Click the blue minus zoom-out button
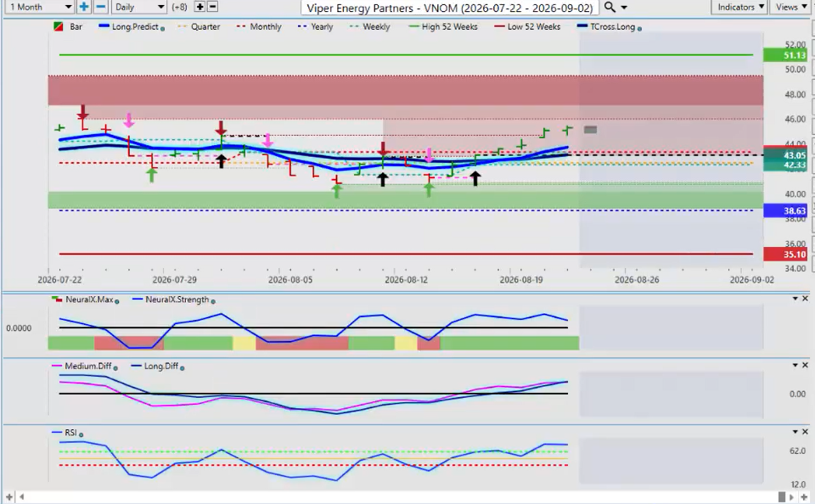The image size is (815, 504). (x=101, y=7)
